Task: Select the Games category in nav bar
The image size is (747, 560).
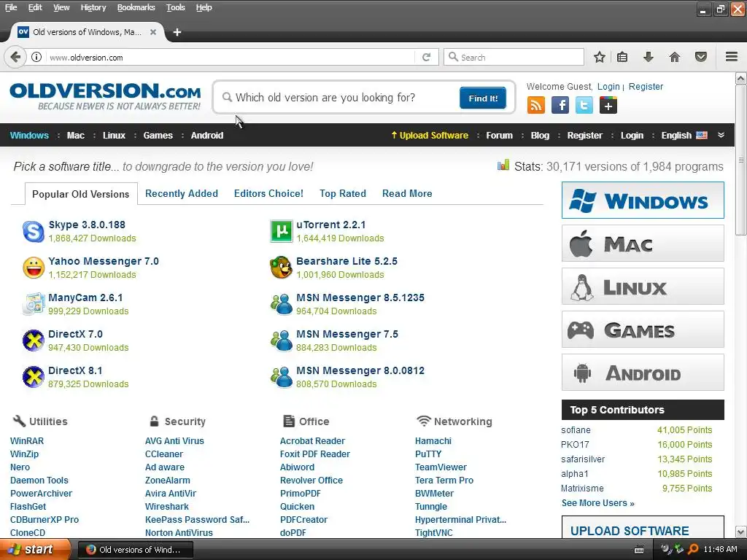Action: point(158,135)
